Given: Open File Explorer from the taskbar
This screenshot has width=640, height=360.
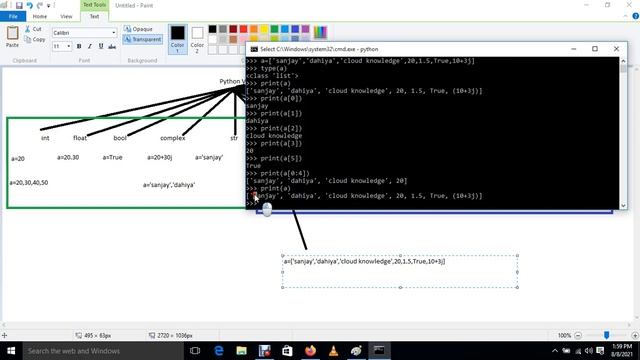Looking at the screenshot, I should pyautogui.click(x=242, y=351).
